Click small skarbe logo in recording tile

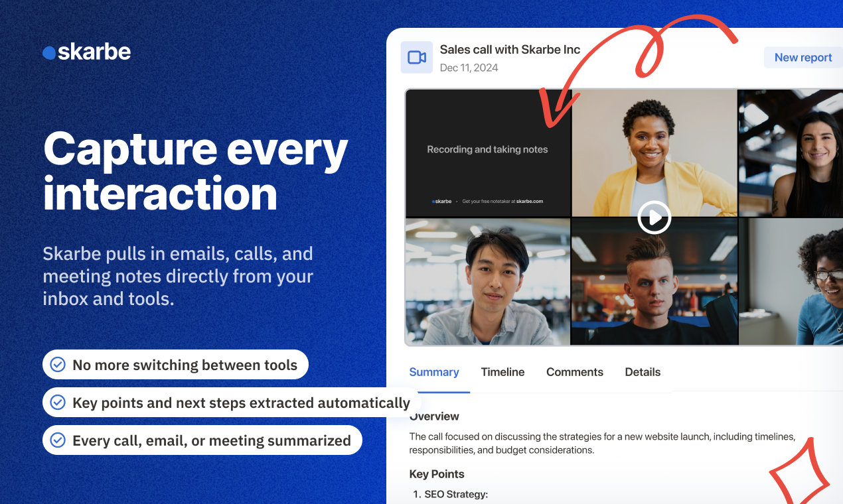tap(442, 201)
